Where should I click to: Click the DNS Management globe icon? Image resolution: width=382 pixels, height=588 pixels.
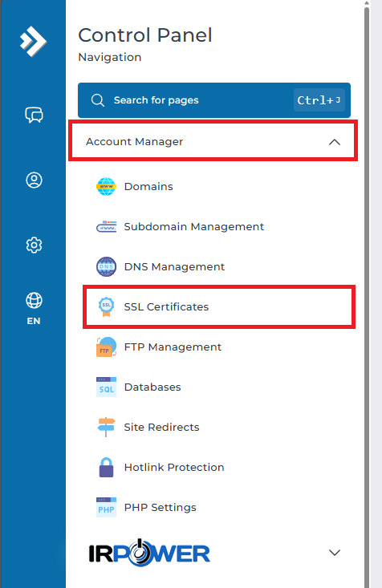tap(106, 266)
